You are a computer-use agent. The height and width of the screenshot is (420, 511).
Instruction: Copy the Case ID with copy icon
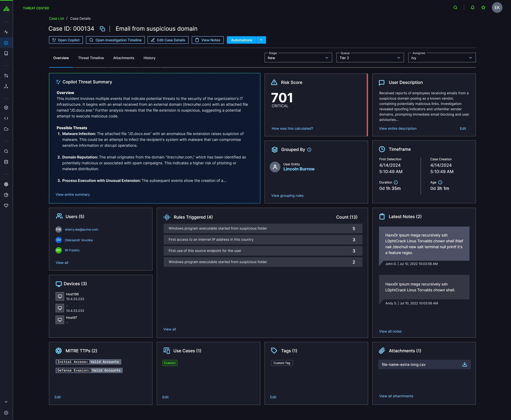(x=102, y=29)
